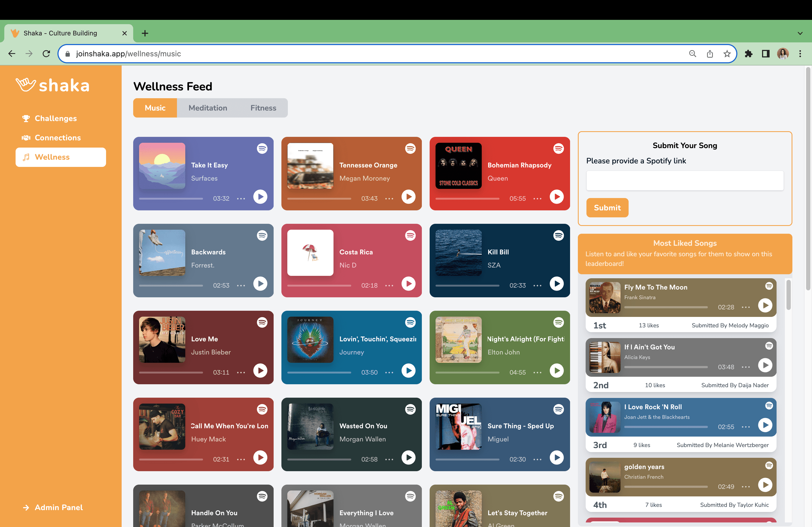Open Spotify icon on Costa Rica card
The width and height of the screenshot is (812, 527).
pyautogui.click(x=410, y=236)
